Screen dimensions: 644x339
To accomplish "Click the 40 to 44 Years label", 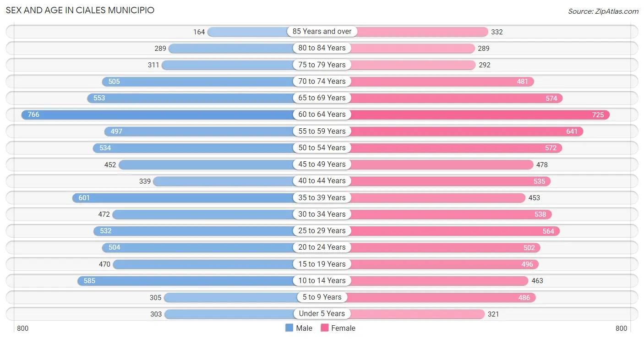I will [x=322, y=181].
